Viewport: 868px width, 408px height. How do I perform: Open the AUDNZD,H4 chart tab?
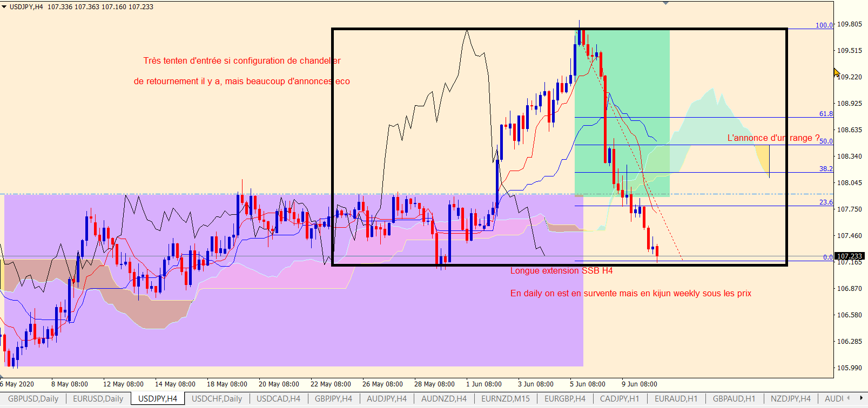pos(444,399)
